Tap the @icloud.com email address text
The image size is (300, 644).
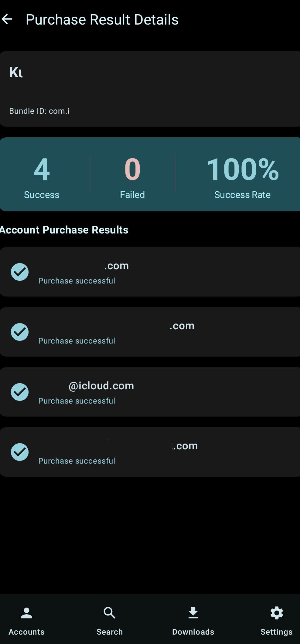pos(101,386)
